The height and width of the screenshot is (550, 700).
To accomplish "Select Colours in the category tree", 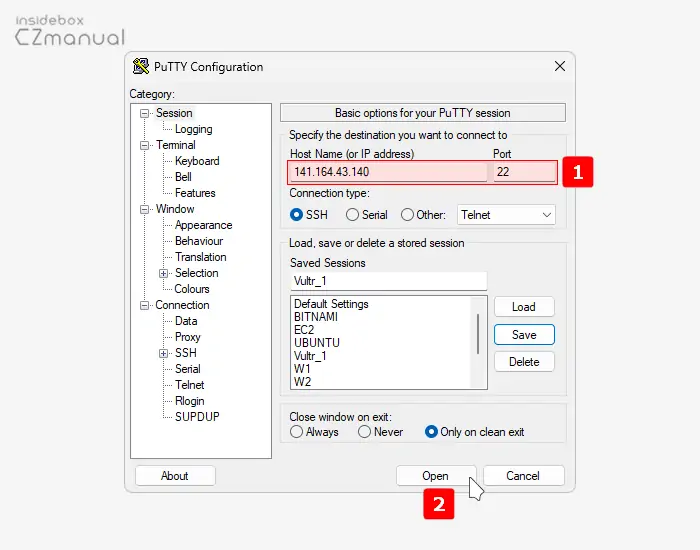I will [192, 289].
